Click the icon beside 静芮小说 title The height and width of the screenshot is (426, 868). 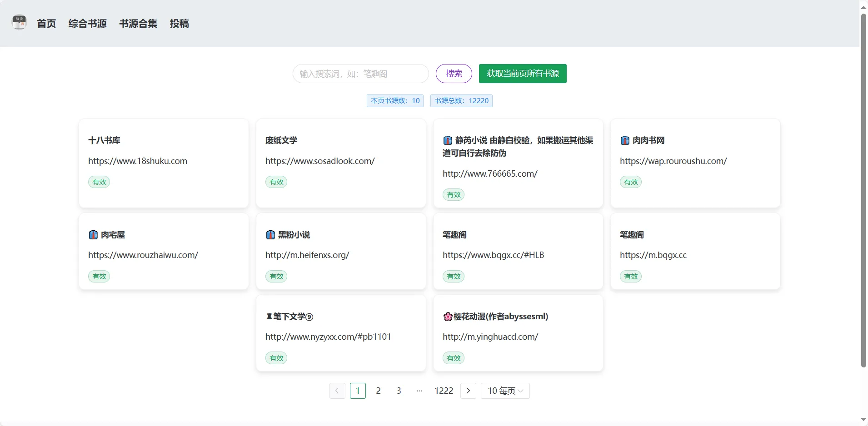click(448, 140)
